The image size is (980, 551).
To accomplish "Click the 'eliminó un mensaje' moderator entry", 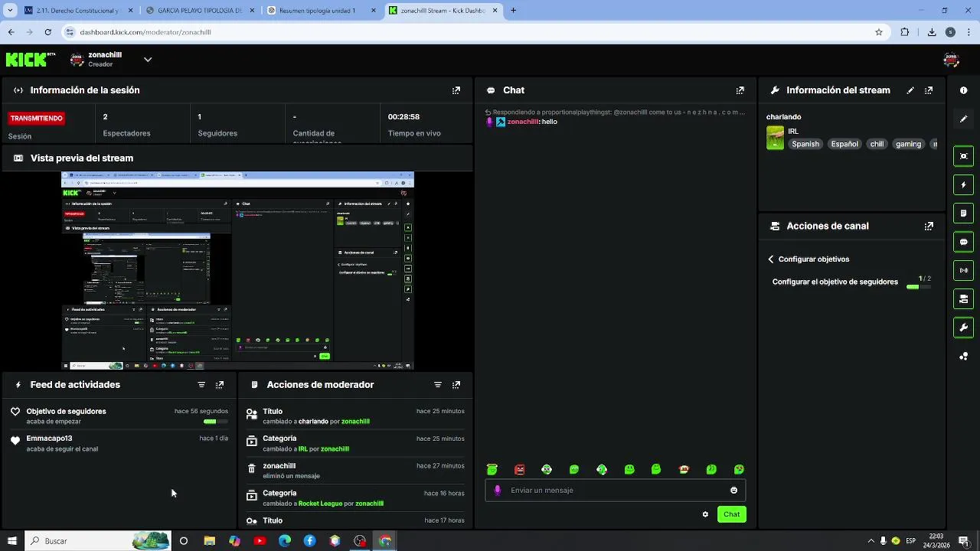I will pos(355,471).
